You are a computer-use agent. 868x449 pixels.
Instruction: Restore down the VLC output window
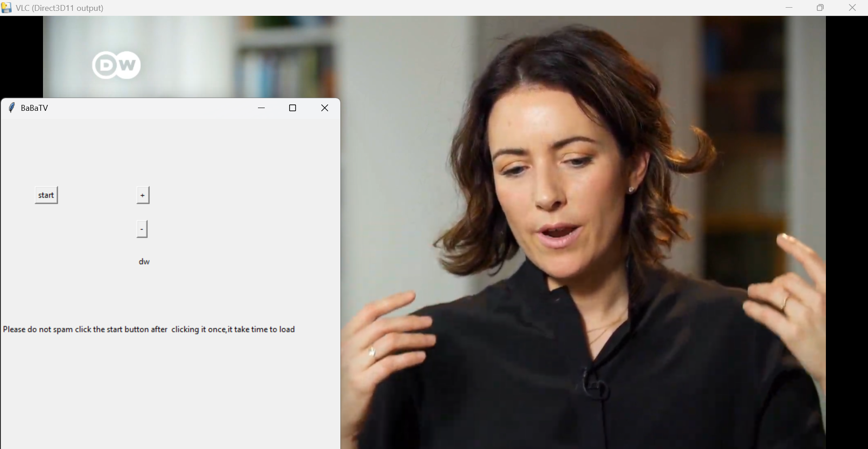tap(820, 8)
